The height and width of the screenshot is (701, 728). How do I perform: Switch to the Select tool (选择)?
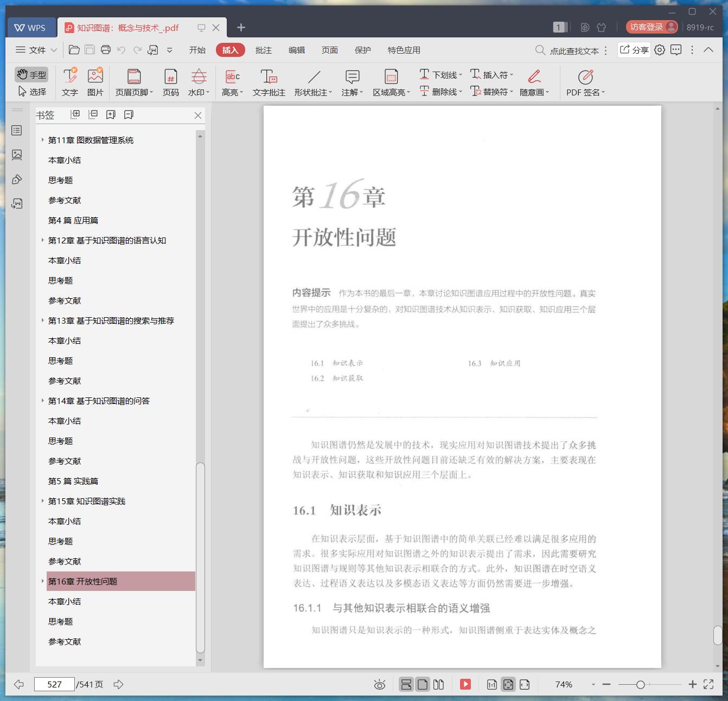pos(31,92)
